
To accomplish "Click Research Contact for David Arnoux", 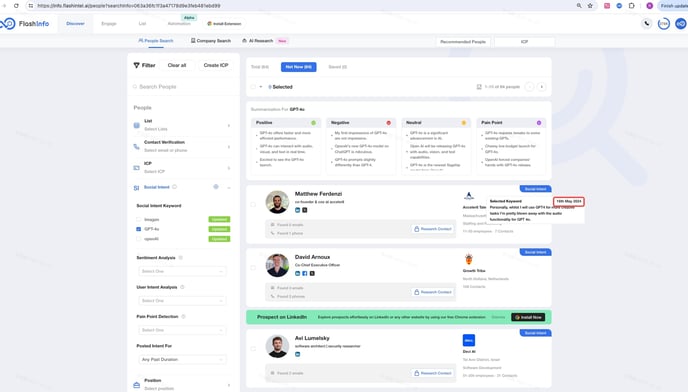I will point(433,292).
